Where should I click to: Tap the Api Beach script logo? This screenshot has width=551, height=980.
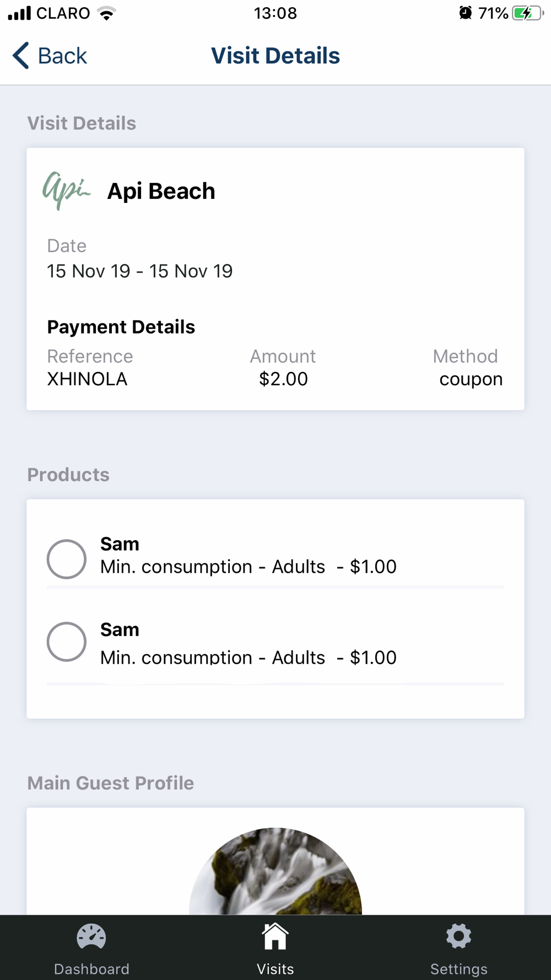tap(66, 190)
